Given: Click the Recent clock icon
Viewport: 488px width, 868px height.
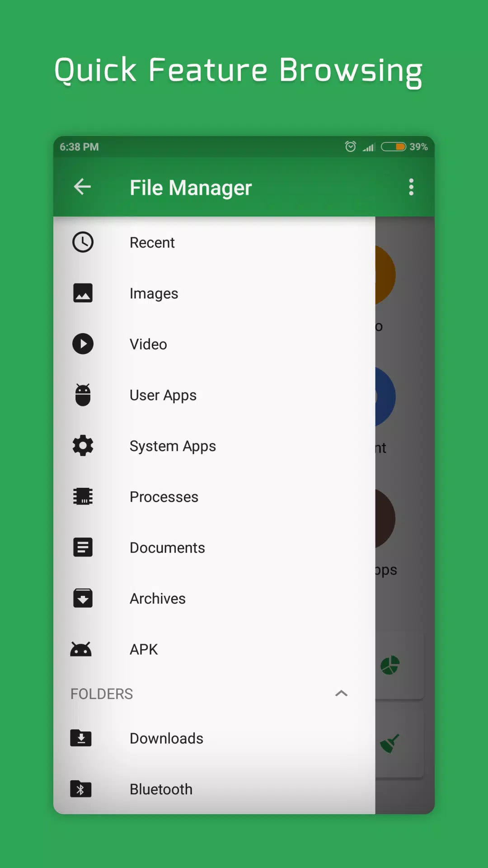Looking at the screenshot, I should click(x=83, y=242).
